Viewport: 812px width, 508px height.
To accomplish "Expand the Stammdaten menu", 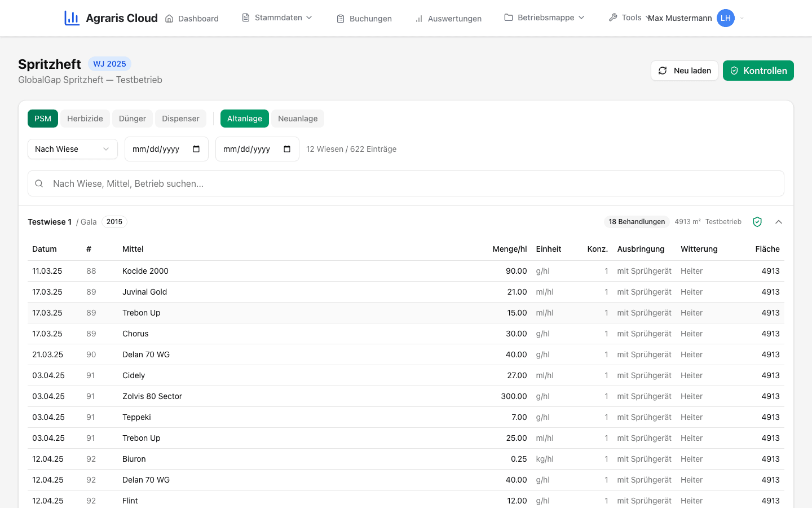I will pyautogui.click(x=277, y=17).
